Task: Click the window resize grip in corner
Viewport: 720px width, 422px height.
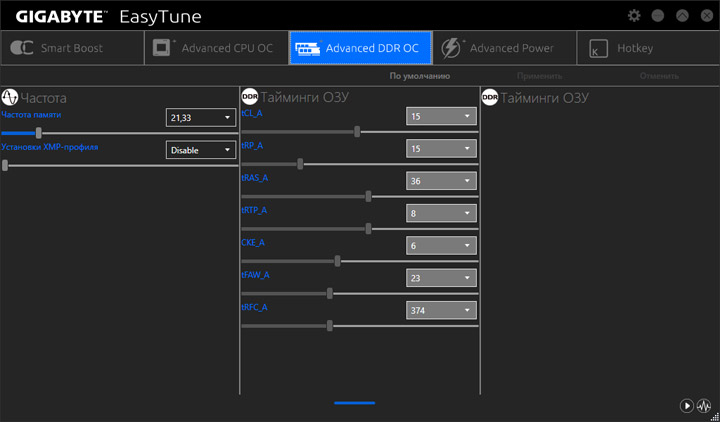Action: (715, 417)
